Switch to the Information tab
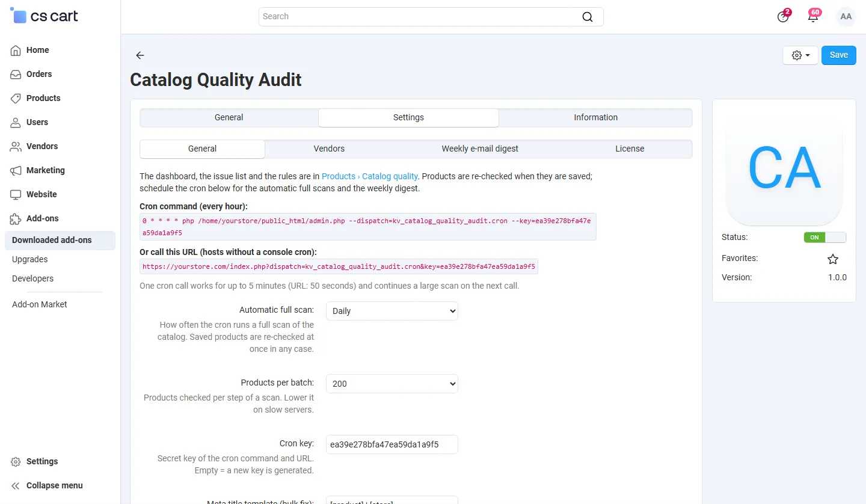The width and height of the screenshot is (866, 504). click(x=595, y=117)
